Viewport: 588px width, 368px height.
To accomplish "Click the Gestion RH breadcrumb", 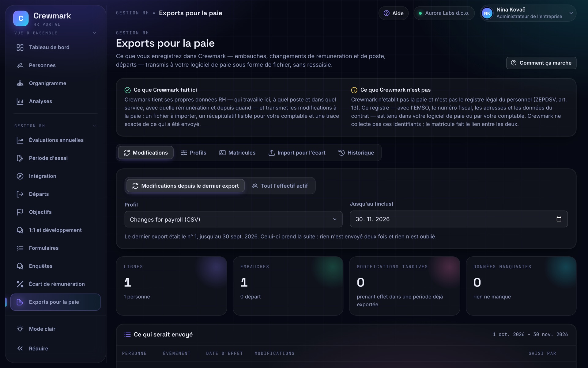I will tap(132, 13).
